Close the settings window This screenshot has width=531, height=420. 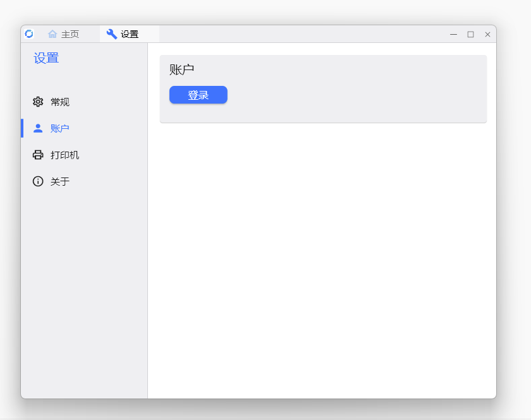[487, 34]
